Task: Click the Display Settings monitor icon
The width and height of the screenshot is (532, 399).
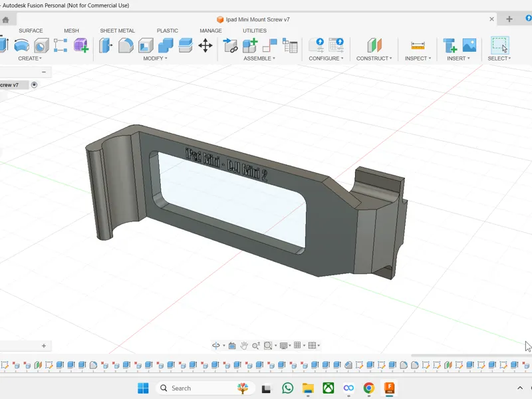Action: tap(284, 345)
